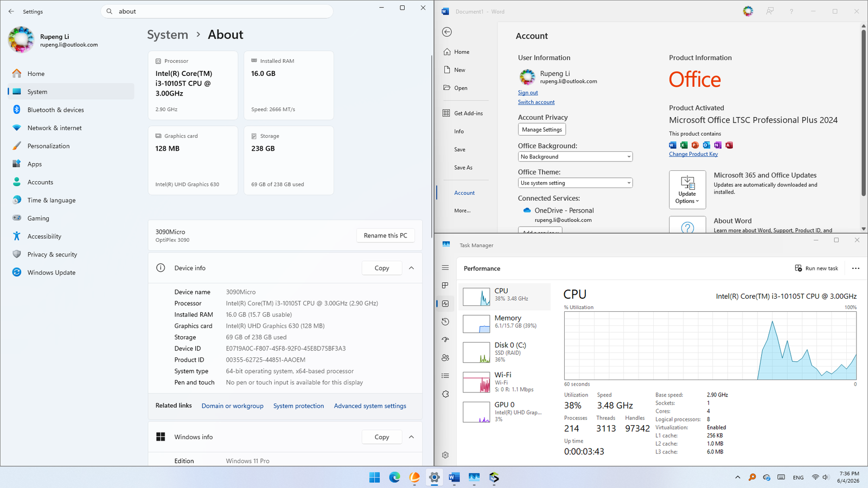Click the Excel icon under This product contains
The width and height of the screenshot is (868, 488).
tap(684, 145)
